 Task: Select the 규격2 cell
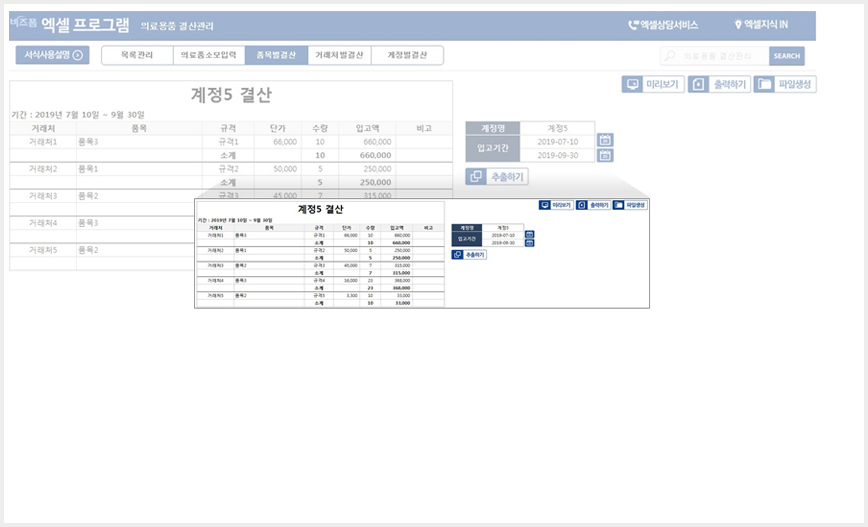point(228,169)
